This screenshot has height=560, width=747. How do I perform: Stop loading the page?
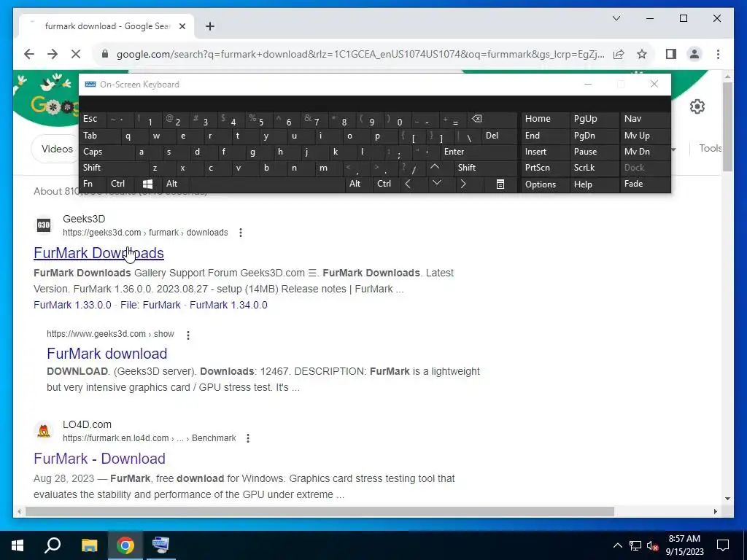(76, 54)
